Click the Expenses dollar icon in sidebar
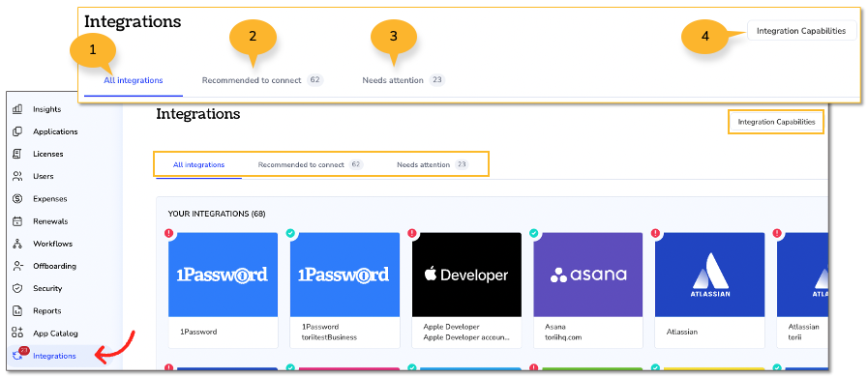The image size is (868, 377). tap(17, 198)
